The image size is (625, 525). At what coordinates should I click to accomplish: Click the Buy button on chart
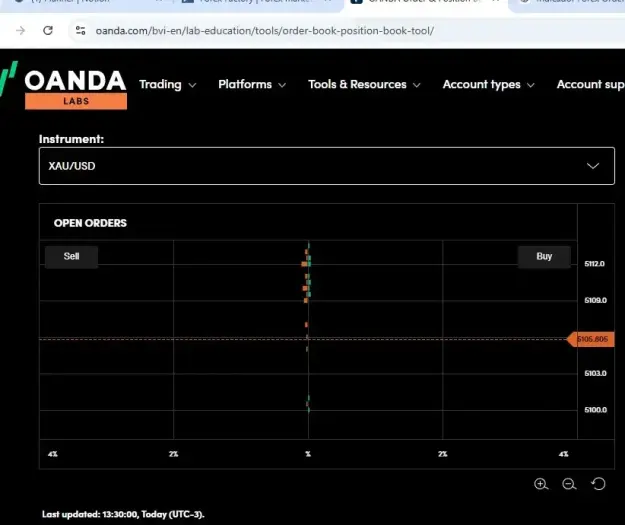pyautogui.click(x=544, y=256)
